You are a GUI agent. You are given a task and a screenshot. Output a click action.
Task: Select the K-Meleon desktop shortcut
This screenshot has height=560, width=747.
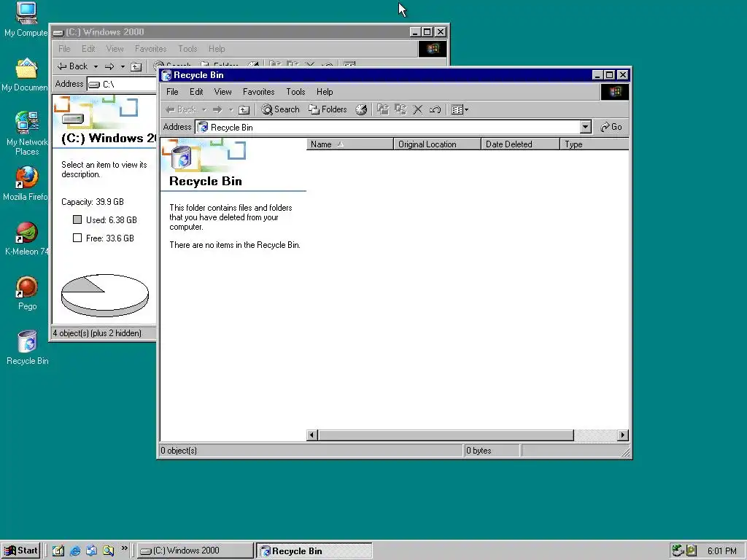(x=27, y=239)
